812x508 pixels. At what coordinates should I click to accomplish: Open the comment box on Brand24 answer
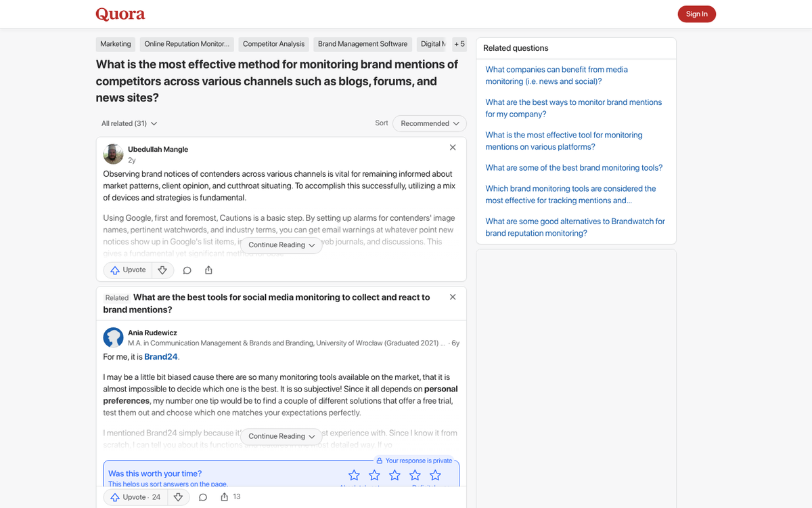[202, 496]
